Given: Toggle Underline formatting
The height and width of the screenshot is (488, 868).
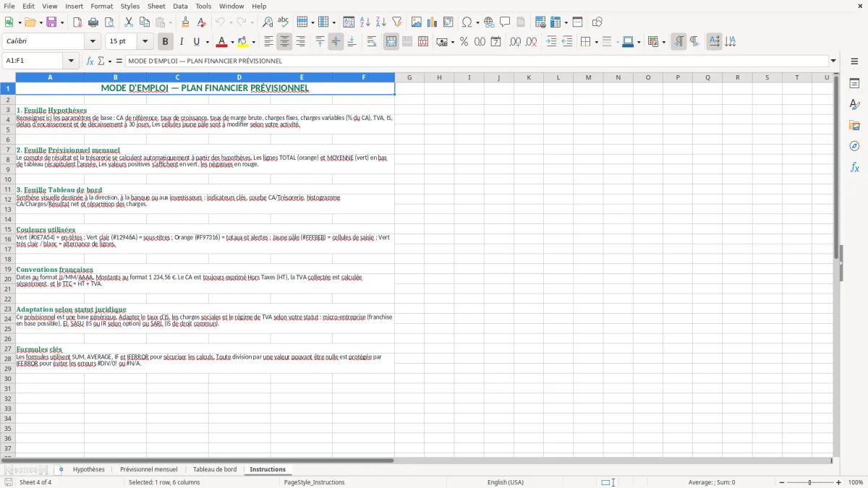Looking at the screenshot, I should pyautogui.click(x=196, y=42).
